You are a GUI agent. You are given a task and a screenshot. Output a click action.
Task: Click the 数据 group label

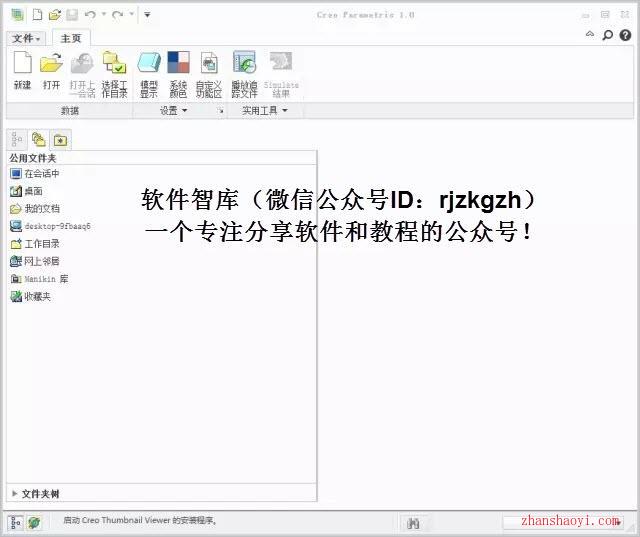pyautogui.click(x=70, y=111)
